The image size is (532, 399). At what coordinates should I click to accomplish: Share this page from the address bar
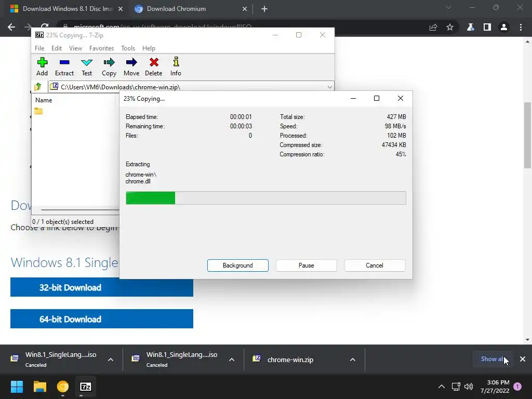pos(433,27)
